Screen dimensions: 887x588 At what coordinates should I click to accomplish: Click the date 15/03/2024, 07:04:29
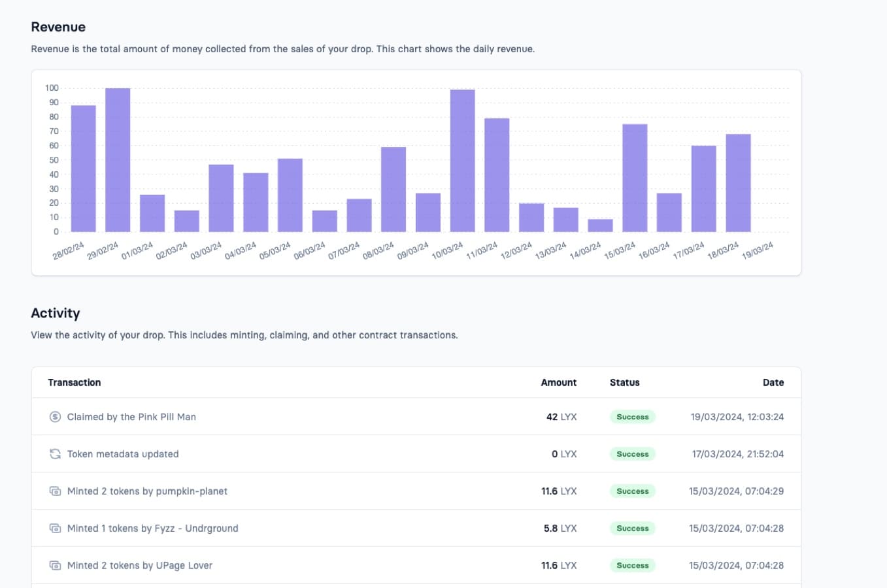(x=737, y=491)
